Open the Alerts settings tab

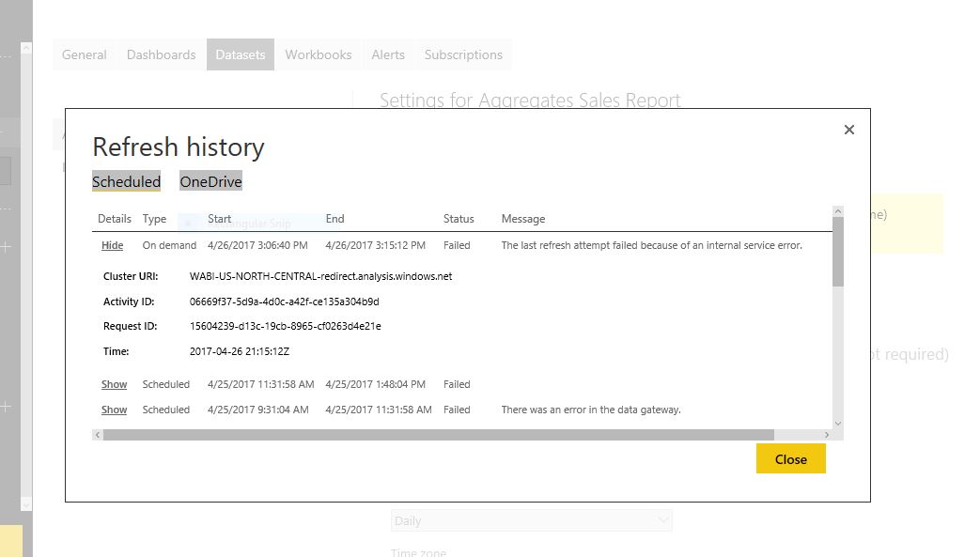388,54
